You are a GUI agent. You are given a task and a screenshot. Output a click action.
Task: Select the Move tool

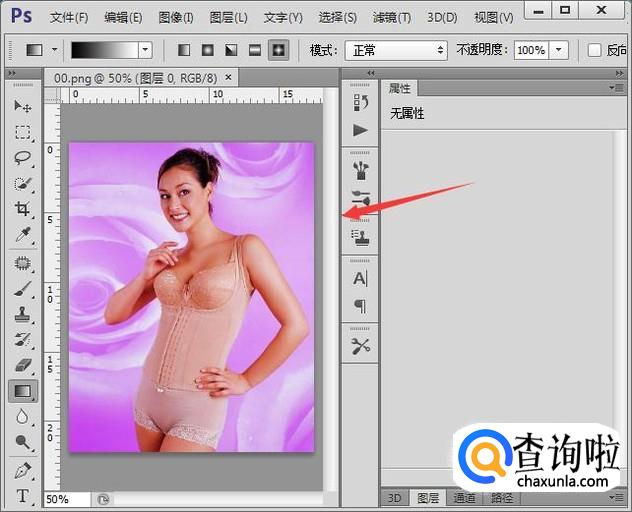[22, 106]
